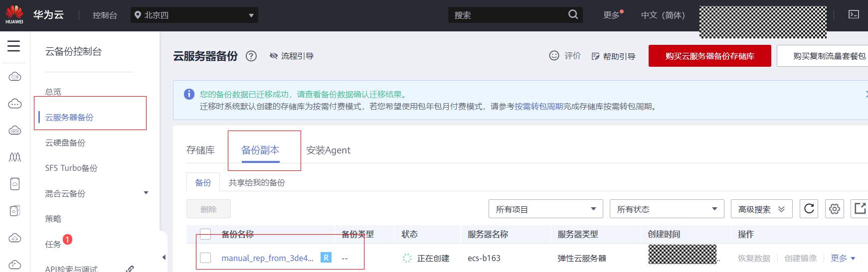This screenshot has width=868, height=272.
Task: Open the 所有项目 project dropdown
Action: click(546, 209)
